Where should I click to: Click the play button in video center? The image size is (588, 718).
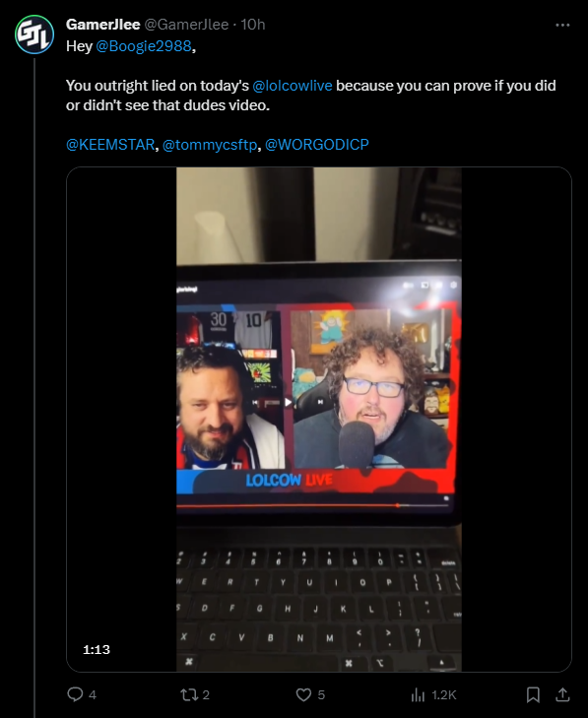pos(288,403)
